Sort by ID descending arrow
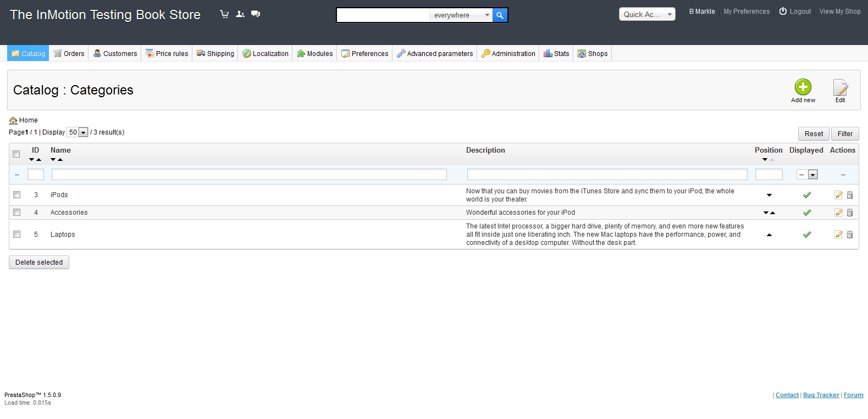The image size is (868, 419). point(32,160)
